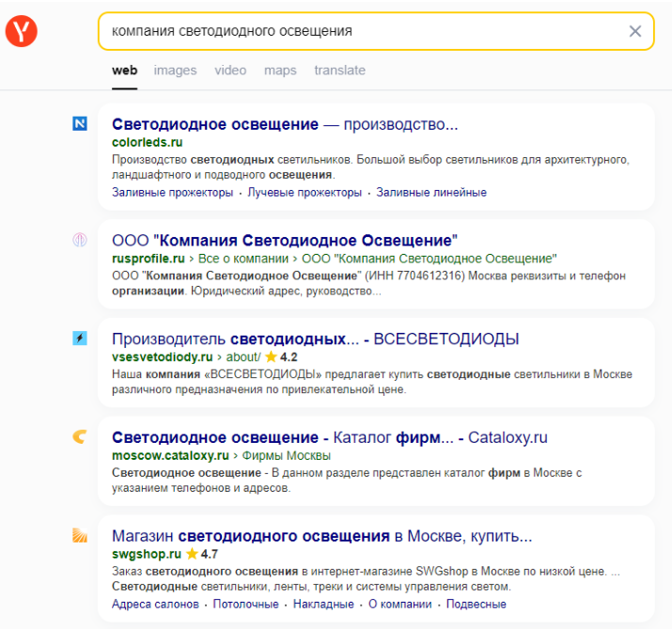Image resolution: width=672 pixels, height=629 pixels.
Task: Open the colorleds.ru green URL
Action: coord(147,142)
